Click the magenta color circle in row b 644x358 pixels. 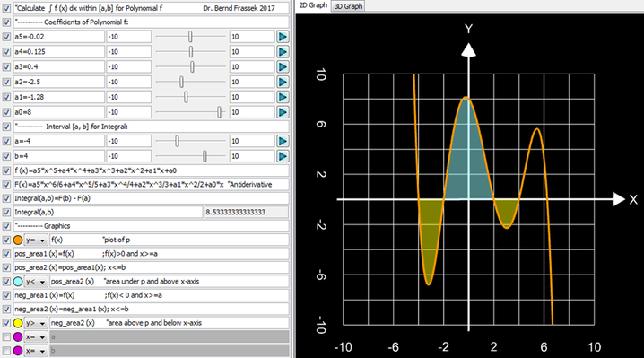point(18,351)
